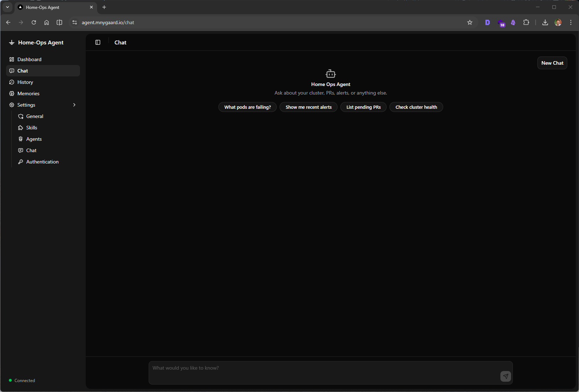Screen dimensions: 579x392
Task: Click the History clock icon
Action: 12,82
